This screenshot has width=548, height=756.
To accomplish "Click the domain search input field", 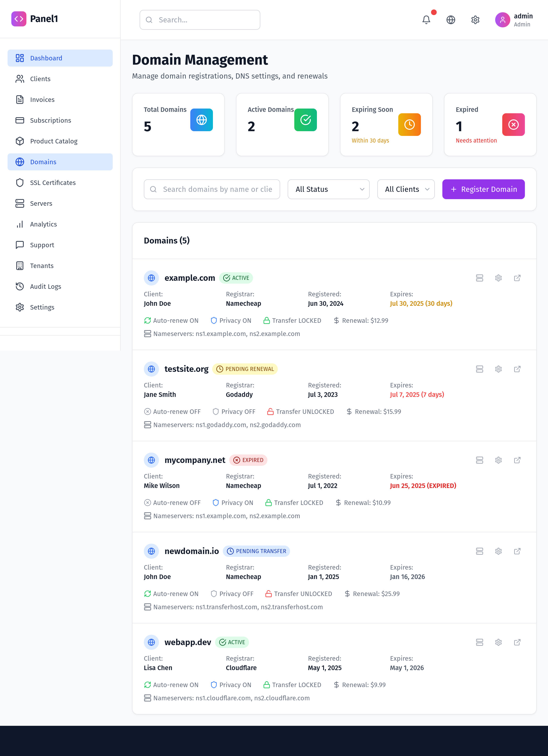I will tap(212, 189).
